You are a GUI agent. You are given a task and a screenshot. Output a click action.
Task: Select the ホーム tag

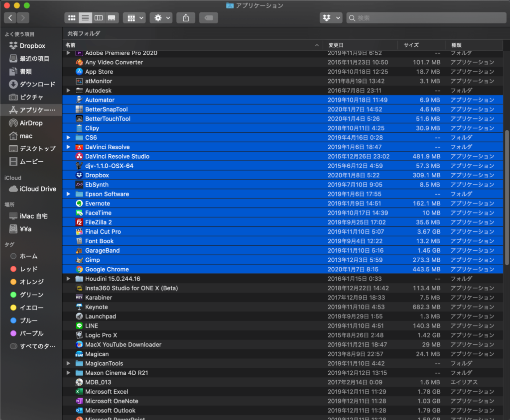coord(31,256)
